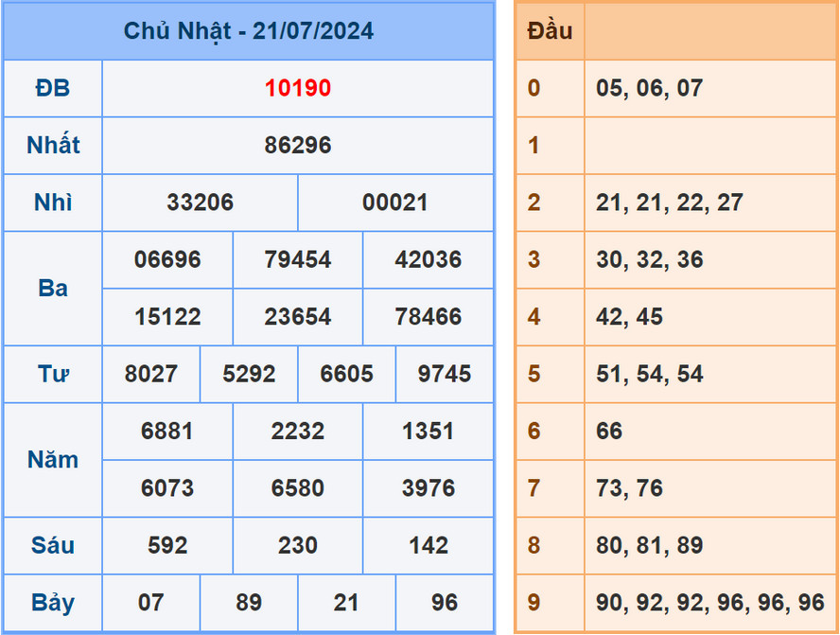The width and height of the screenshot is (840, 635).
Task: Click the Ba row label
Action: pyautogui.click(x=52, y=289)
